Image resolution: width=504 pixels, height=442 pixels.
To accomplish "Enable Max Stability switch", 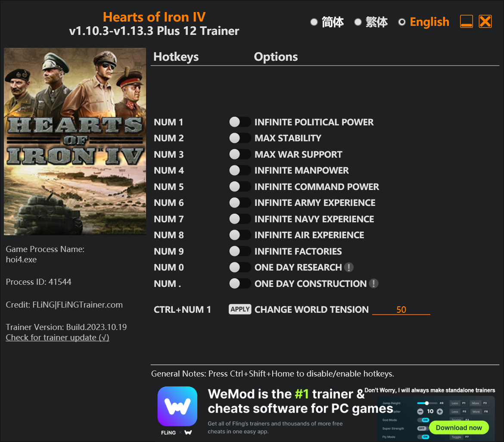I will pos(240,138).
